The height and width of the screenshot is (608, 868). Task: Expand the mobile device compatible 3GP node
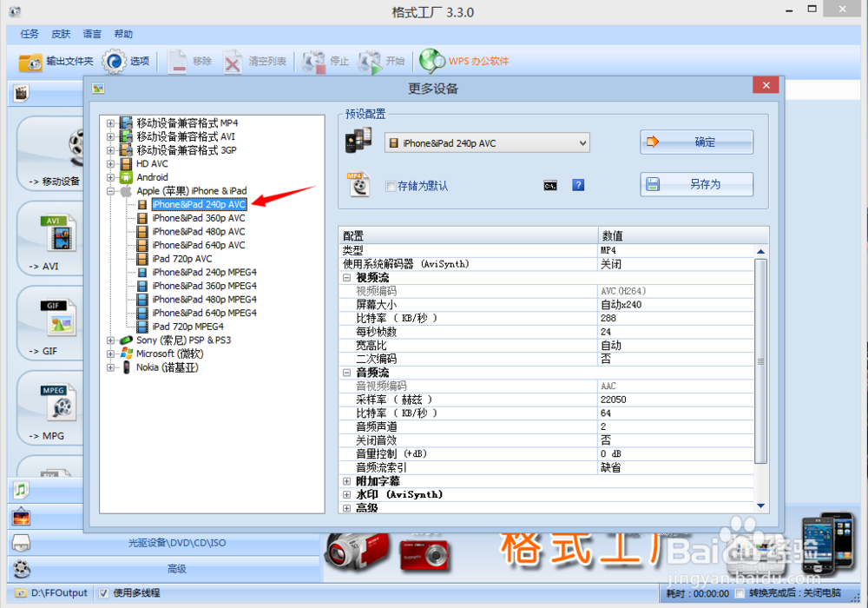click(111, 150)
